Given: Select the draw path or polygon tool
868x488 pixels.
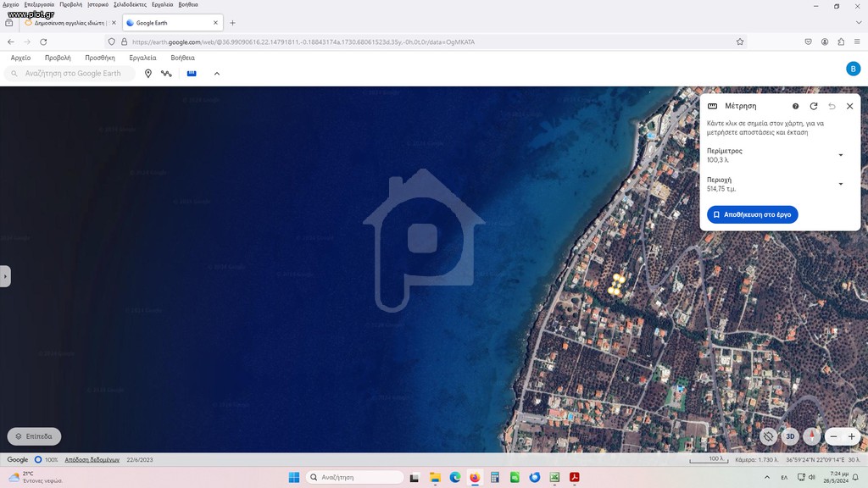Looking at the screenshot, I should pyautogui.click(x=166, y=74).
